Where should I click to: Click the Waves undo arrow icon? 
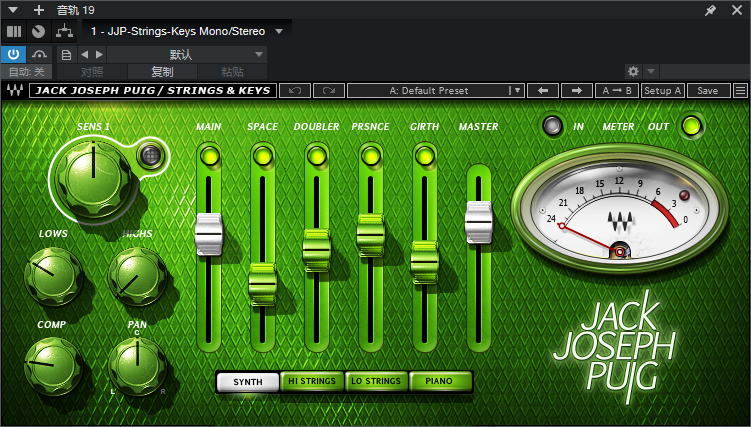pos(294,90)
